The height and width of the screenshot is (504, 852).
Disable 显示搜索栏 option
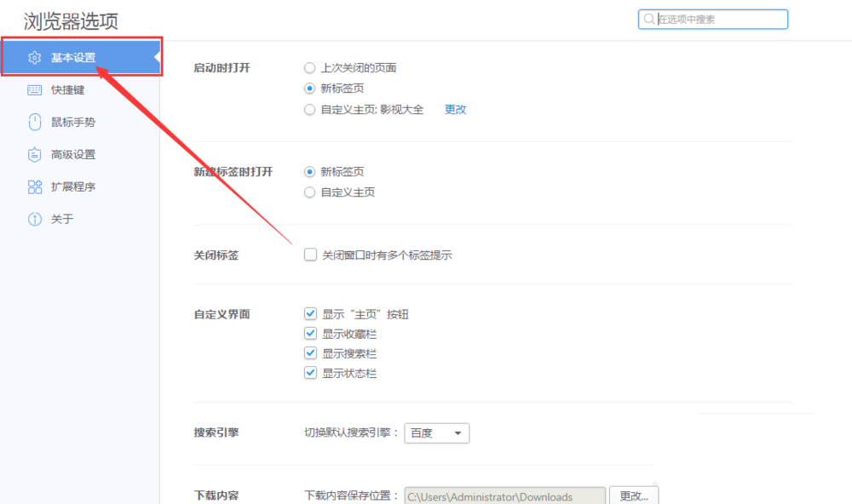coord(310,353)
